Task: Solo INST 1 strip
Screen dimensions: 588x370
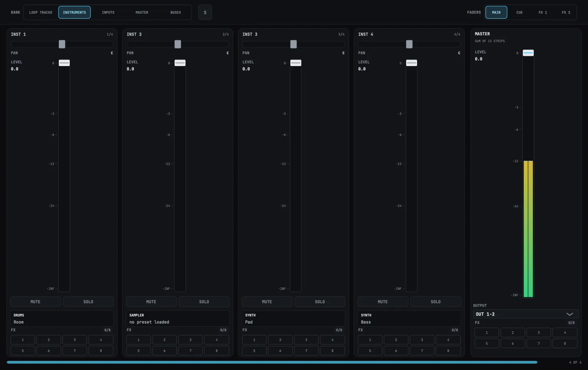Action: tap(88, 302)
